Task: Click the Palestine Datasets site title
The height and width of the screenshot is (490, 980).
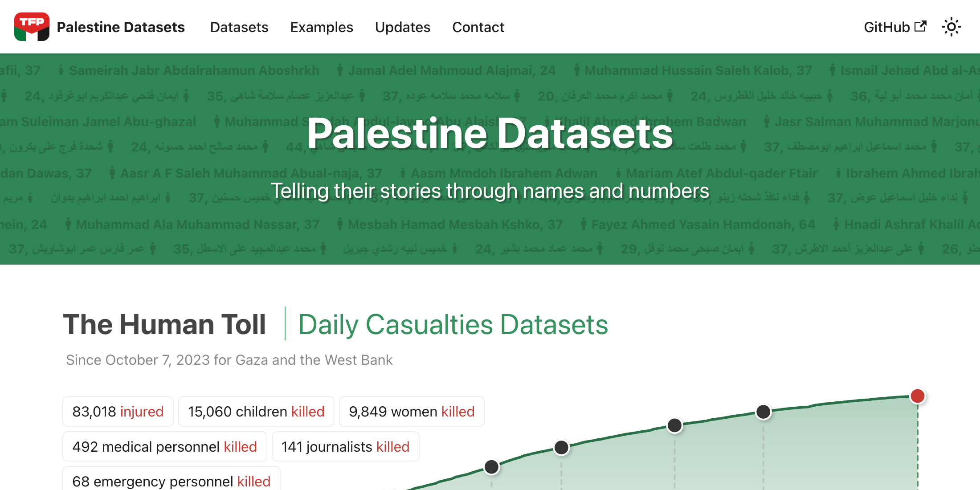Action: (121, 27)
